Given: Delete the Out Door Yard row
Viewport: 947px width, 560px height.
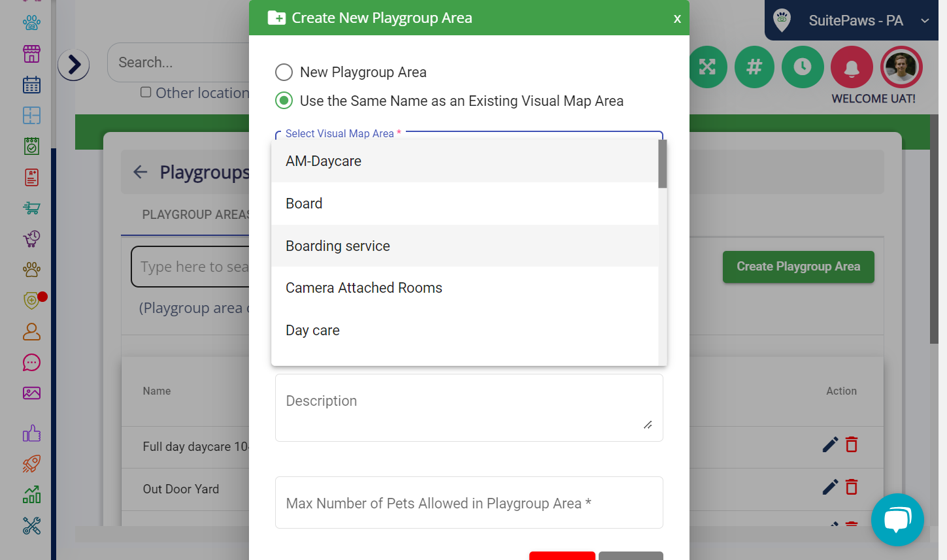Looking at the screenshot, I should tap(852, 487).
